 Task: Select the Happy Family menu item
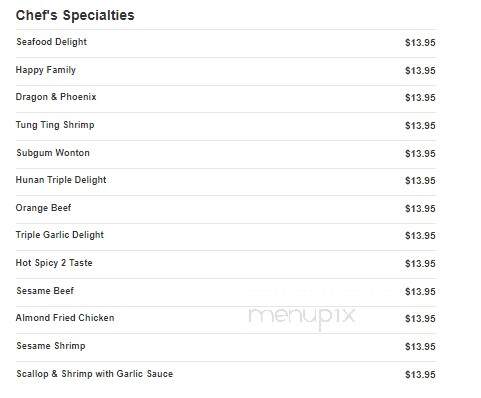pyautogui.click(x=46, y=70)
